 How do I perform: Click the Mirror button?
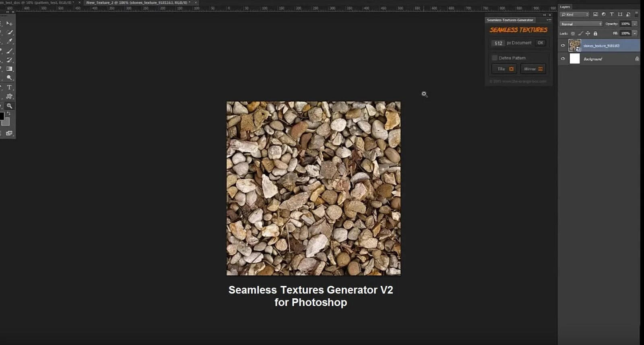(x=533, y=69)
